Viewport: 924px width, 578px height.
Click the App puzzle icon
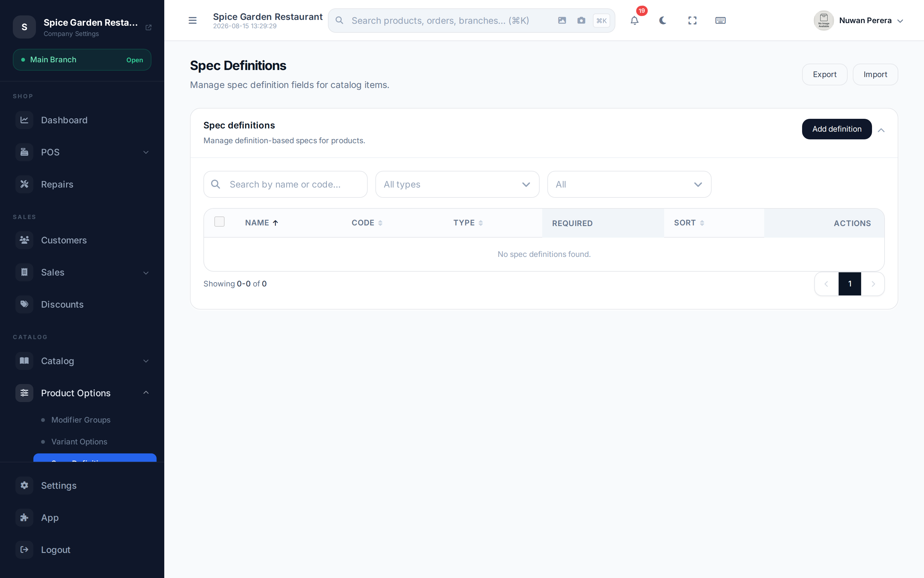click(24, 518)
